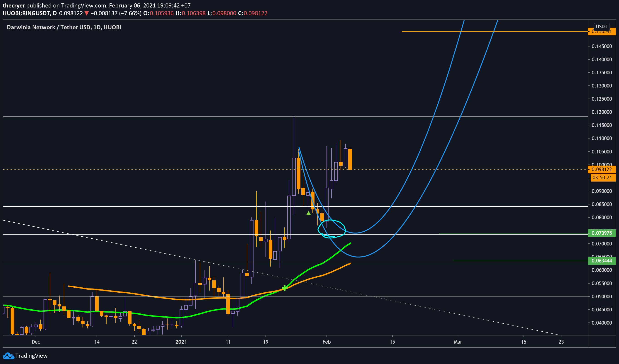Click the USDT currency label button
Viewport: 619px width, 364px height.
pyautogui.click(x=602, y=27)
